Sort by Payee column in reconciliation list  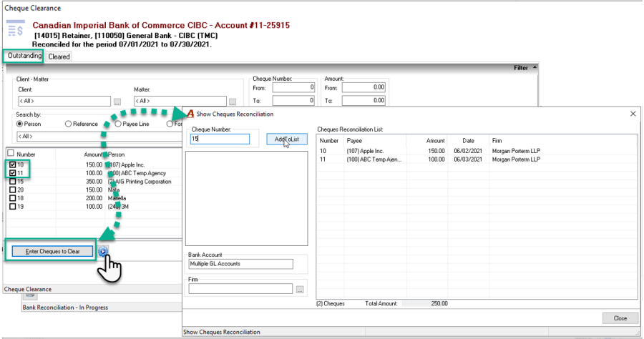[375, 140]
